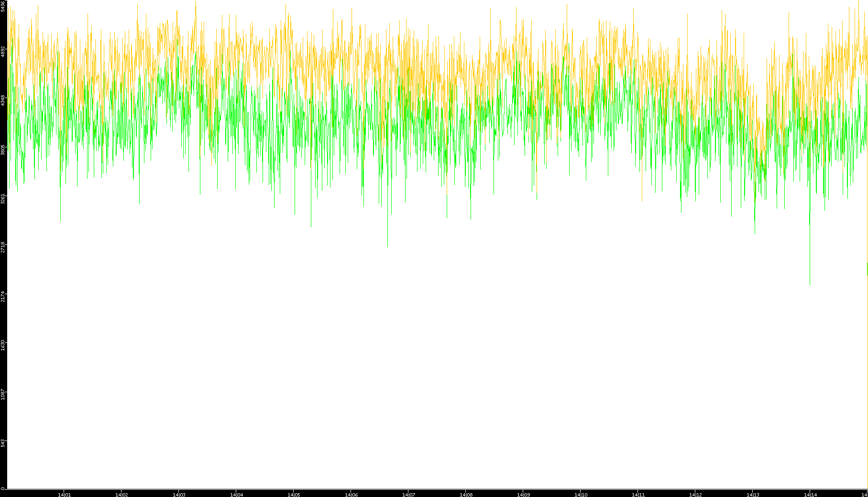Click the 3261 y-axis value label
868x497 pixels.
pos(3,199)
